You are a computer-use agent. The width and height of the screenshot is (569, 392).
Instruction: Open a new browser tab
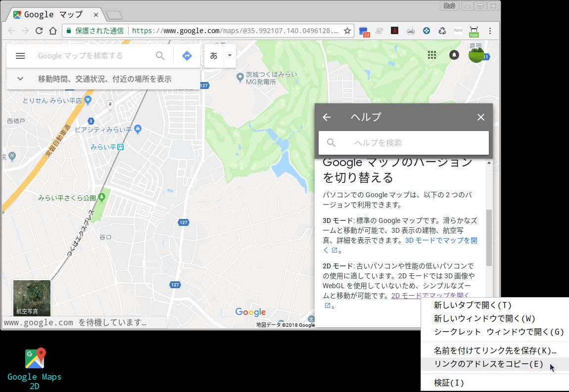point(114,15)
